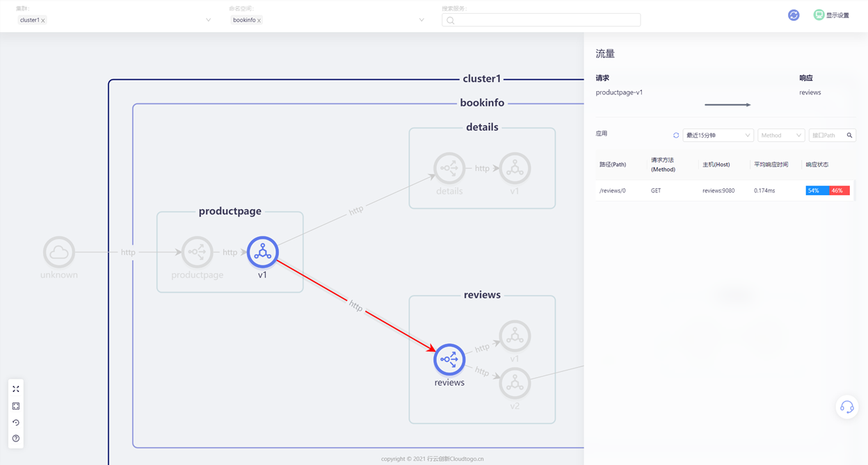Click the reset history icon in left toolbar
Screen dimensions: 868x465
click(x=16, y=423)
